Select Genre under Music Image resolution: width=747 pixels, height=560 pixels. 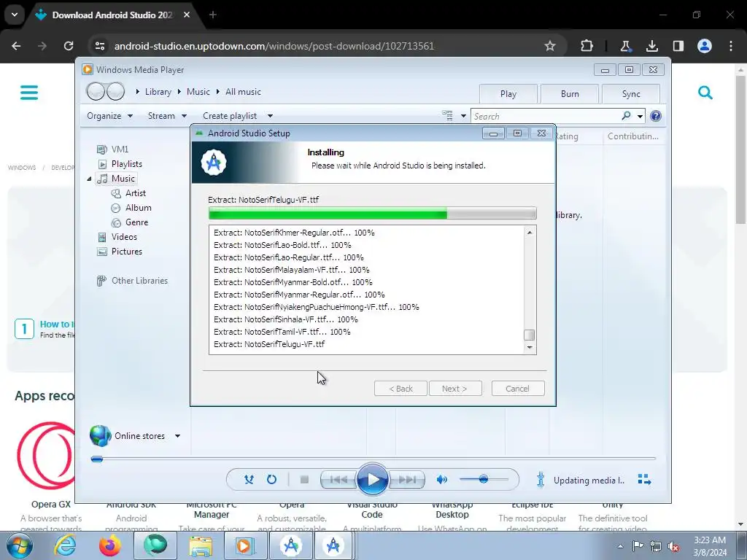pos(136,222)
